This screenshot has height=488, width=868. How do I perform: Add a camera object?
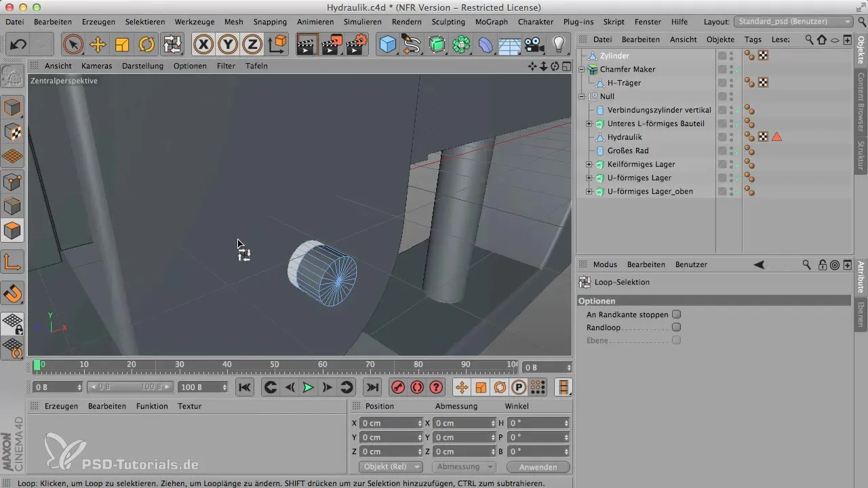click(534, 45)
